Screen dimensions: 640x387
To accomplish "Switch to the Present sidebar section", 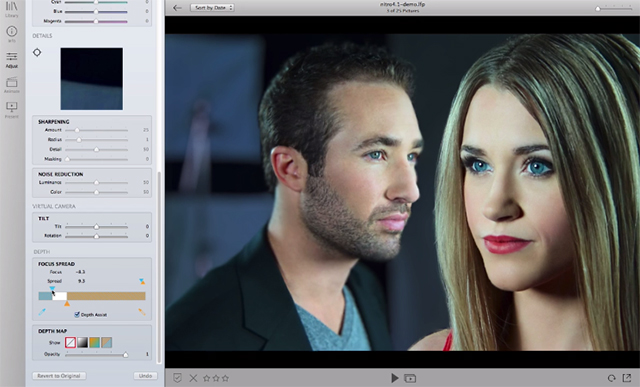I will (11, 110).
